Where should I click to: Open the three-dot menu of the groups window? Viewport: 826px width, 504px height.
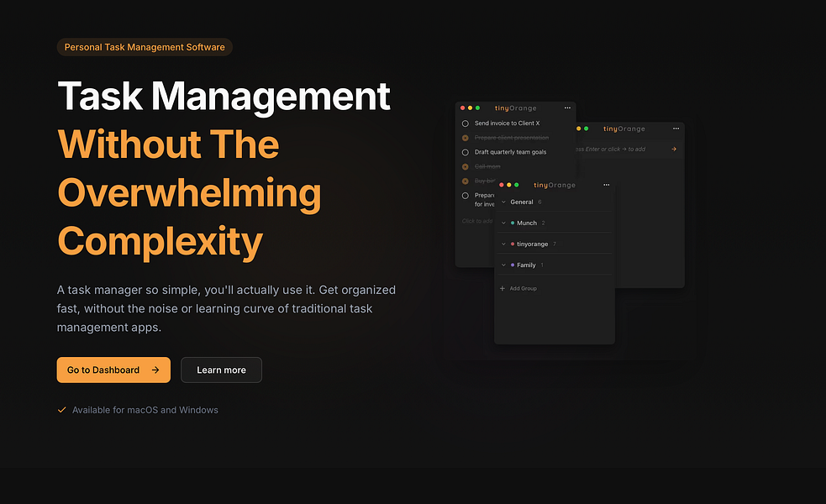point(607,185)
